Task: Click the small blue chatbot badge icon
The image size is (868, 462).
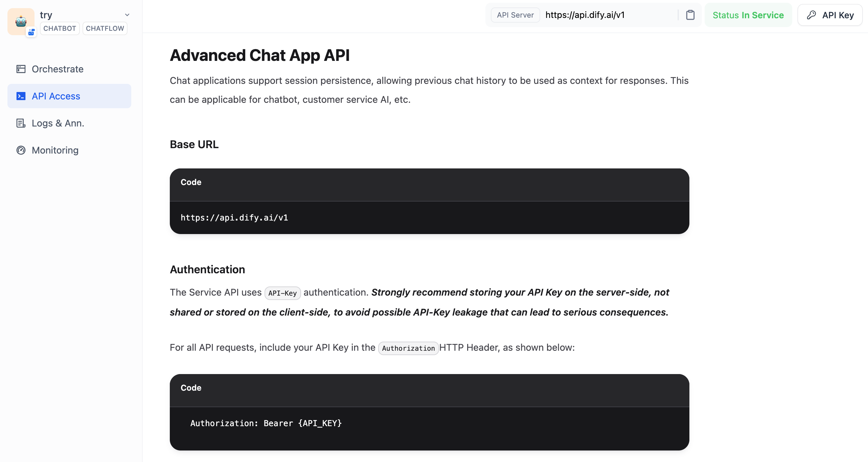Action: 31,32
